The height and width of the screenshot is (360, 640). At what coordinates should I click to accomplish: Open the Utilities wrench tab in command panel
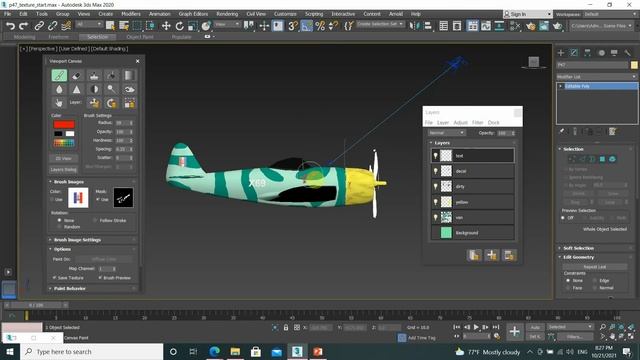tap(628, 53)
